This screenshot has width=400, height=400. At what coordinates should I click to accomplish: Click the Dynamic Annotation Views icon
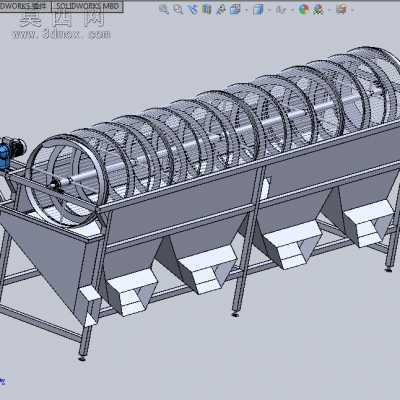(x=221, y=9)
